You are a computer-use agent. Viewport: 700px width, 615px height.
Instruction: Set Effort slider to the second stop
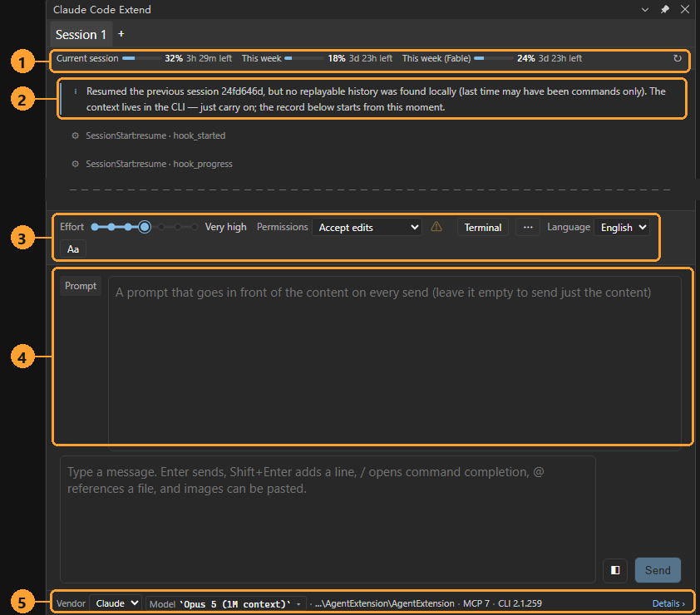111,227
